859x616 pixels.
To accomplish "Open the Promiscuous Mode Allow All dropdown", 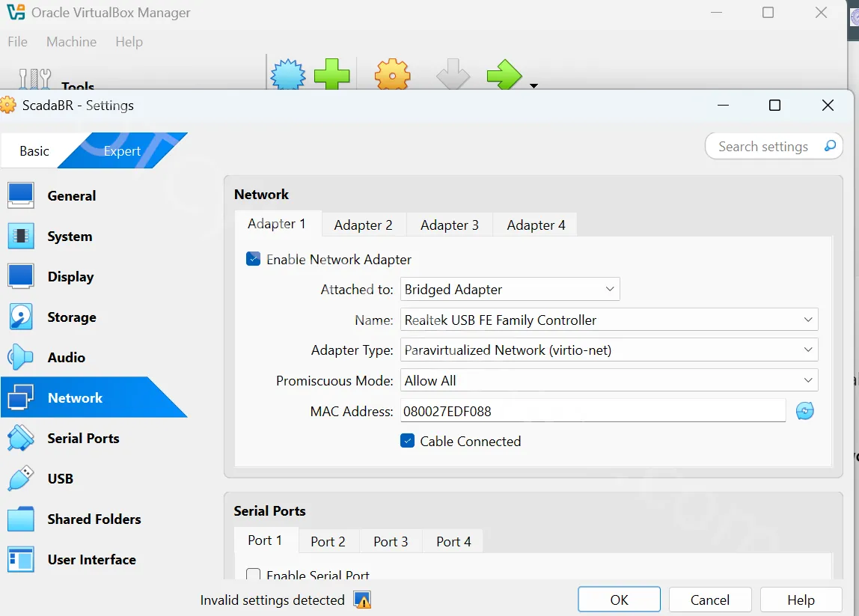I will tap(609, 380).
